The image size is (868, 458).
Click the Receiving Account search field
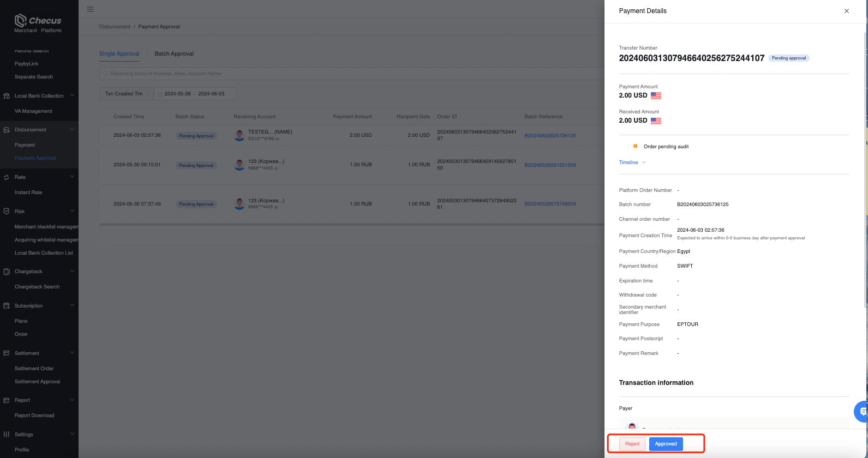pos(352,74)
